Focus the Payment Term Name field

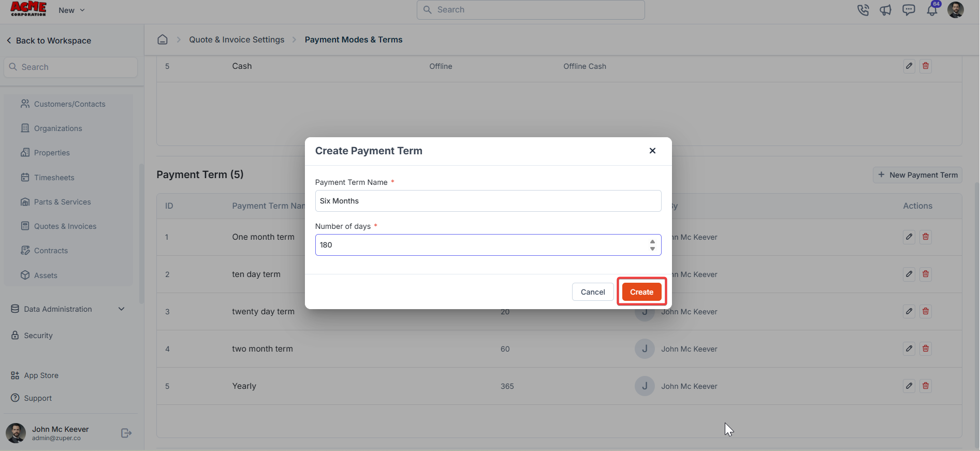coord(488,201)
